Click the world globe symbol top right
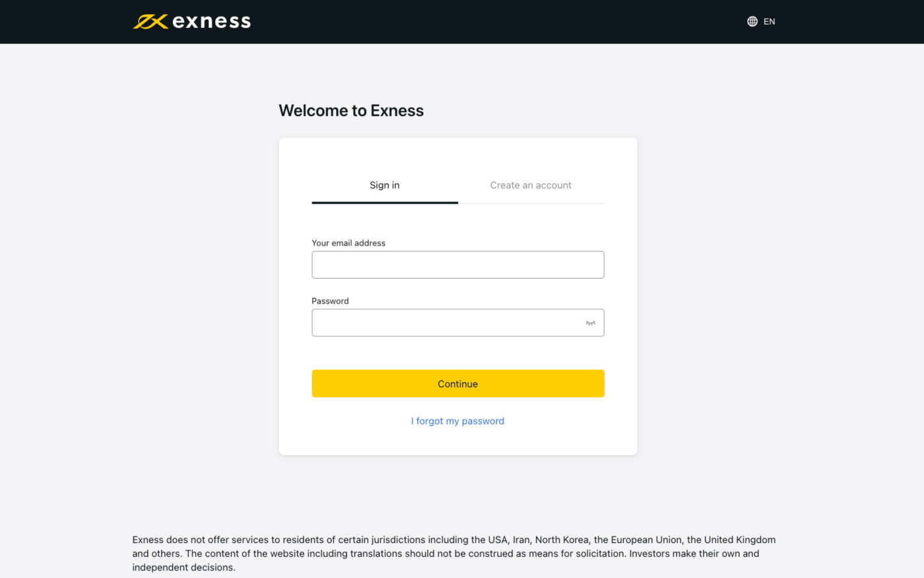This screenshot has height=578, width=924. (752, 21)
